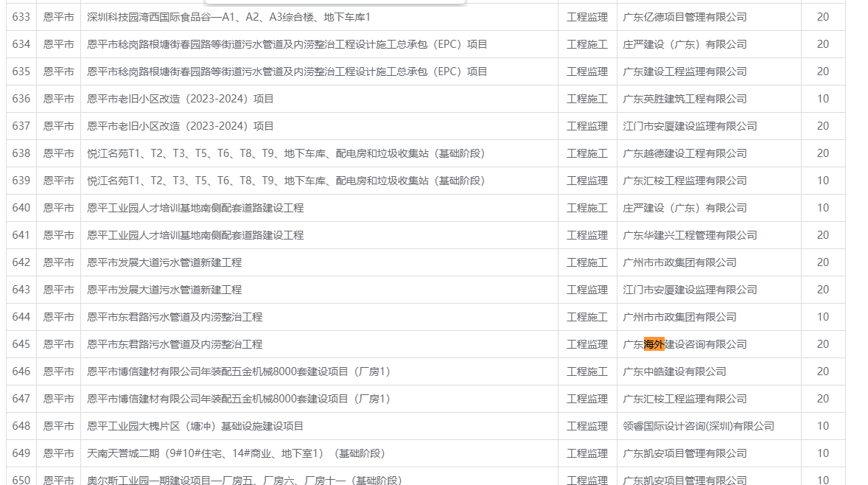
Task: Select 广东中皓建设有限公司 company cell
Action: pos(674,371)
